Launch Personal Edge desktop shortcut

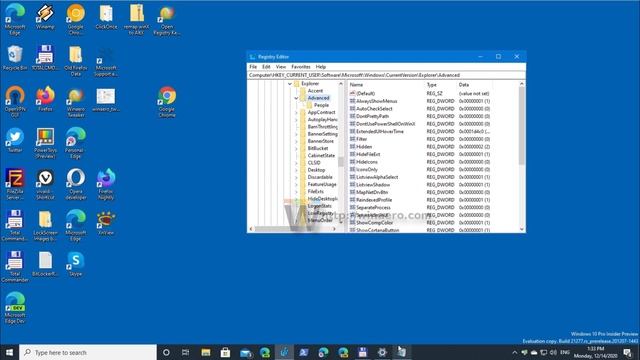[x=76, y=143]
